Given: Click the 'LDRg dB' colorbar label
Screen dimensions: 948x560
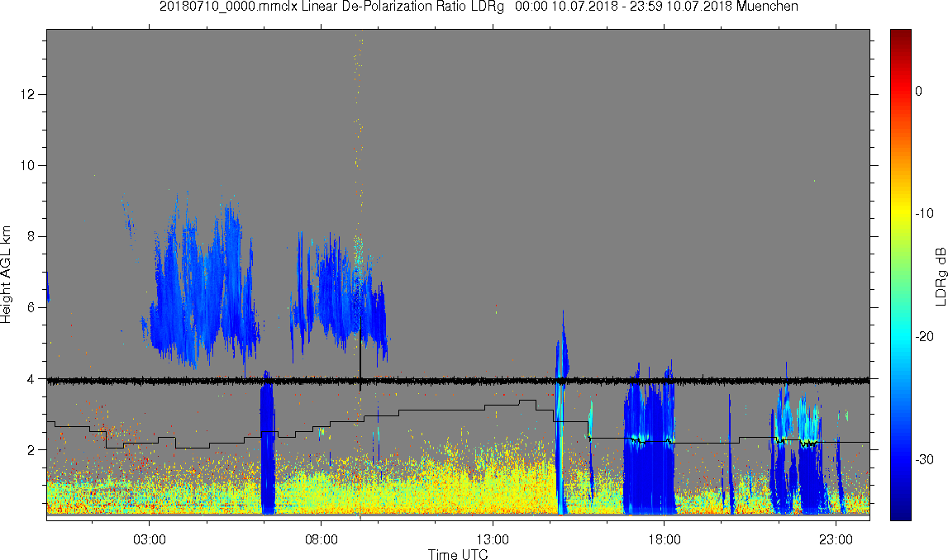Looking at the screenshot, I should point(940,276).
